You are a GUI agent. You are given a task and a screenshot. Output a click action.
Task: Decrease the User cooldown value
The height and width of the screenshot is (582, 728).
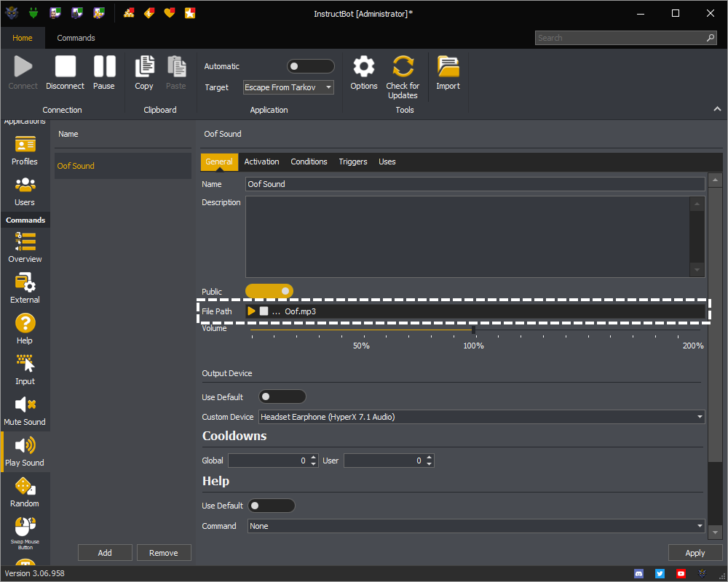(x=430, y=463)
